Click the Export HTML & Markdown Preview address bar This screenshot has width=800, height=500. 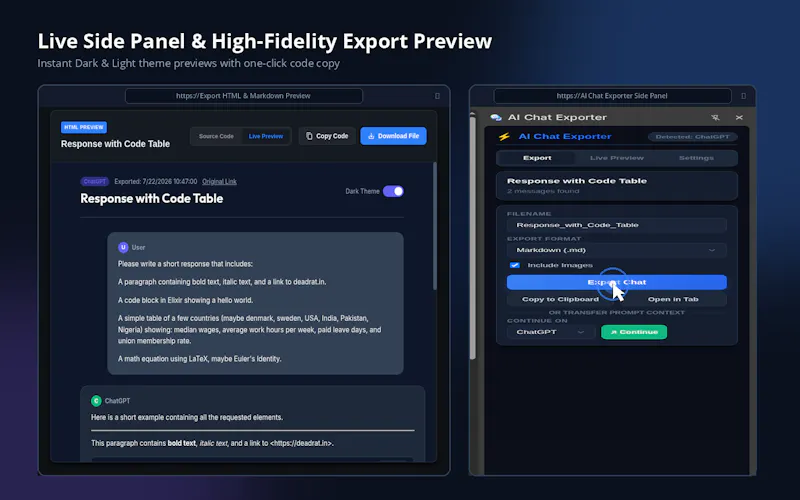[244, 96]
